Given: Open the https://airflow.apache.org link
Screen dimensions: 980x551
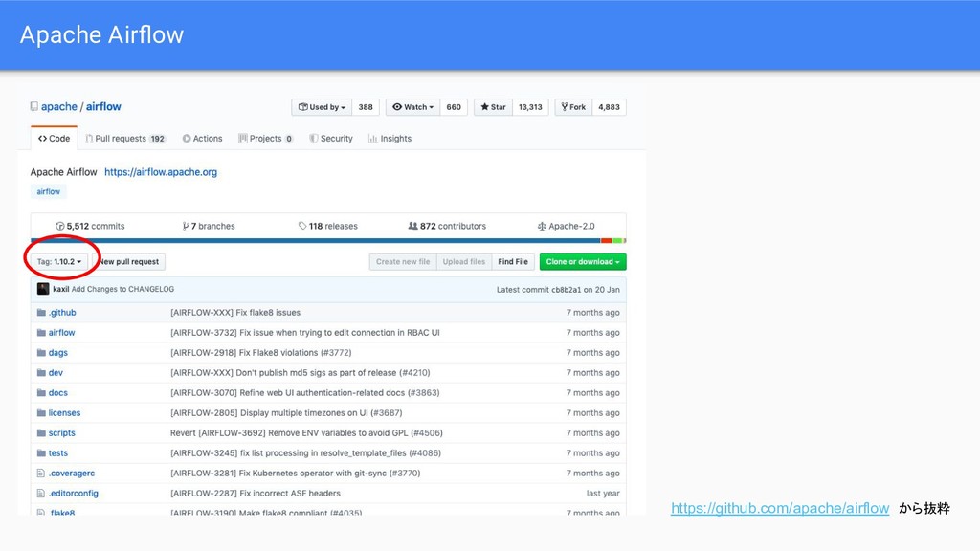Looking at the screenshot, I should [x=161, y=172].
